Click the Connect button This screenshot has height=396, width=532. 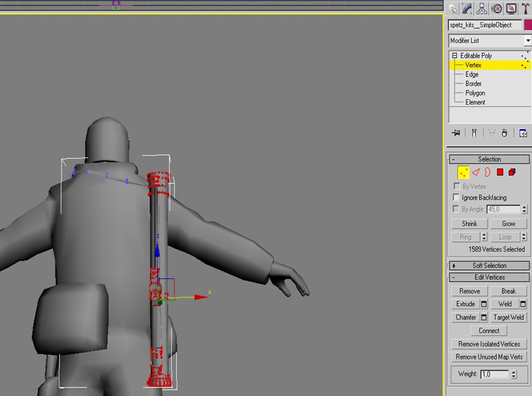click(x=489, y=331)
